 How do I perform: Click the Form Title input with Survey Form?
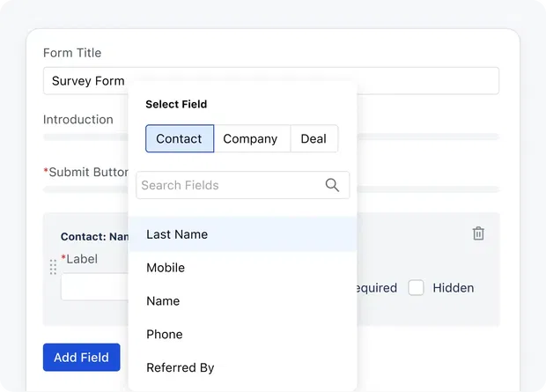(x=271, y=81)
